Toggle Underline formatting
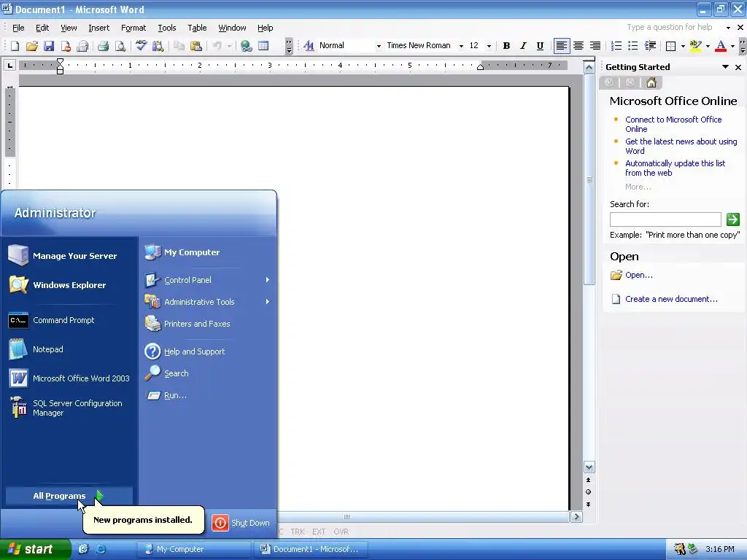 [540, 46]
